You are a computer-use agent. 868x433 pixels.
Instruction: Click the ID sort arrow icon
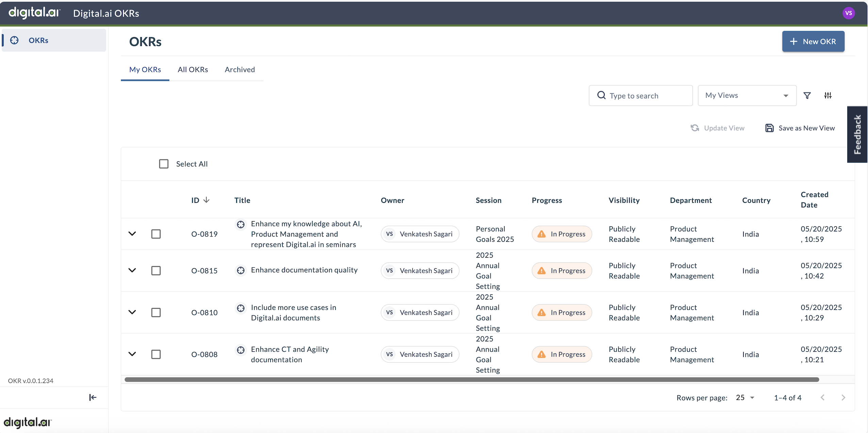206,200
